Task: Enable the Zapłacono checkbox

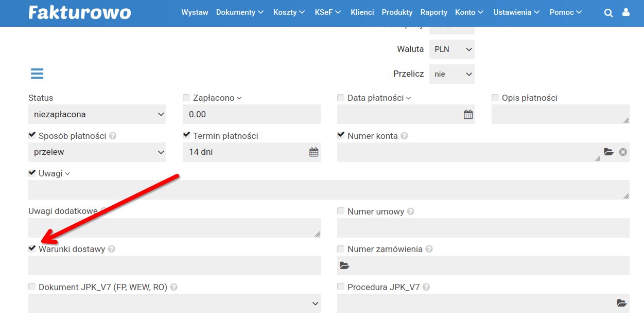Action: tap(186, 98)
